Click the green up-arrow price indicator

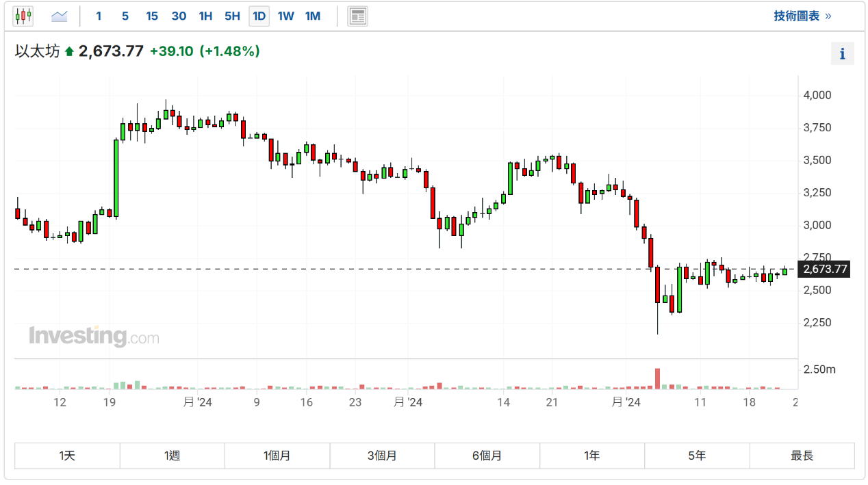tap(69, 51)
